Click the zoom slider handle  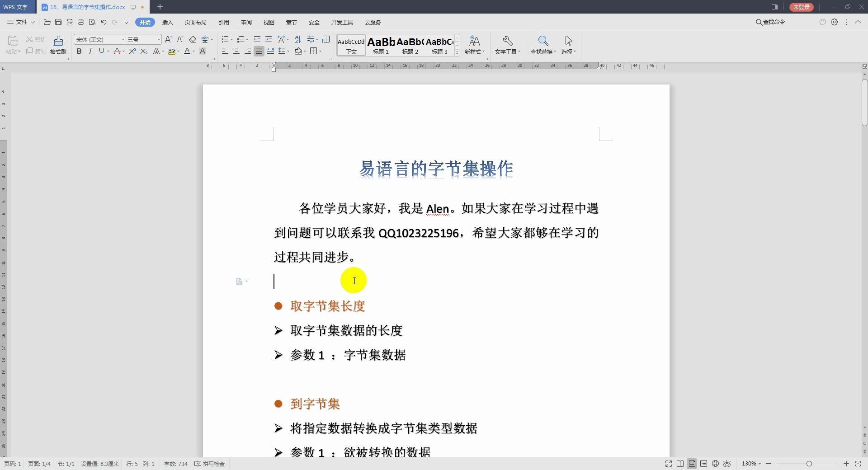click(x=809, y=464)
